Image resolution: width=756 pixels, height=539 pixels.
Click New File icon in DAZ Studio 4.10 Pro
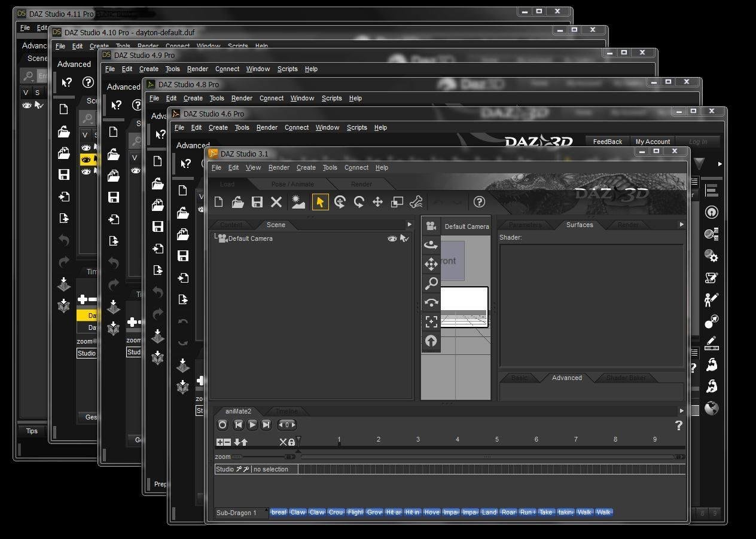[64, 109]
